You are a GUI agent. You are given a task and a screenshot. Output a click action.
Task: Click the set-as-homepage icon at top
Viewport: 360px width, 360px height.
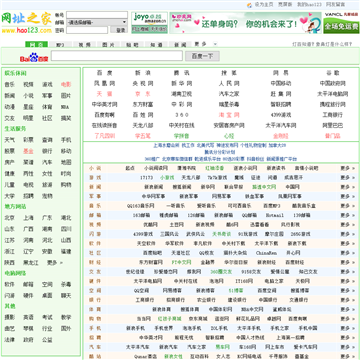[x=249, y=5]
